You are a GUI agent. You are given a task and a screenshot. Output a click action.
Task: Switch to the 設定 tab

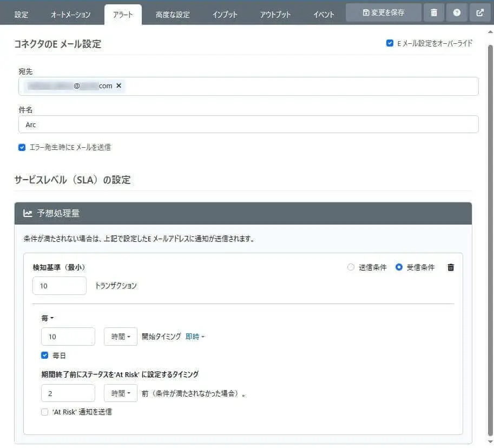[21, 15]
